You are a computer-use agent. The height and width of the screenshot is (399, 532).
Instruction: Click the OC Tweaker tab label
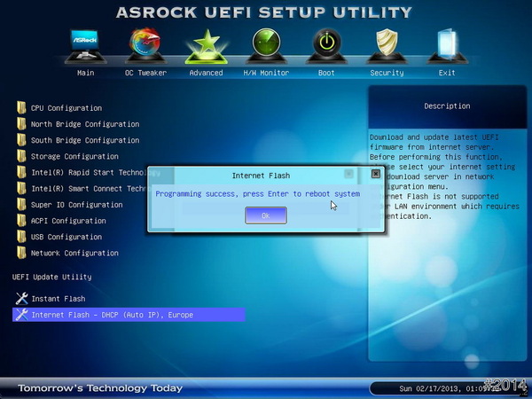(145, 73)
